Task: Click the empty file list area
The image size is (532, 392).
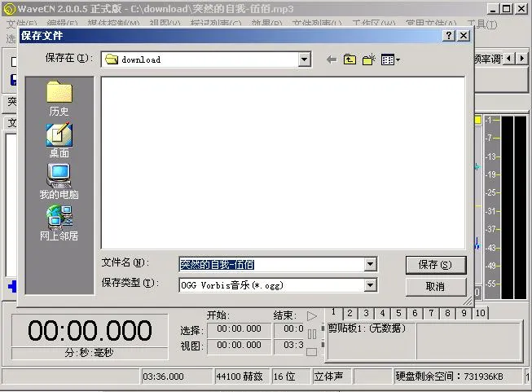Action: click(x=283, y=163)
